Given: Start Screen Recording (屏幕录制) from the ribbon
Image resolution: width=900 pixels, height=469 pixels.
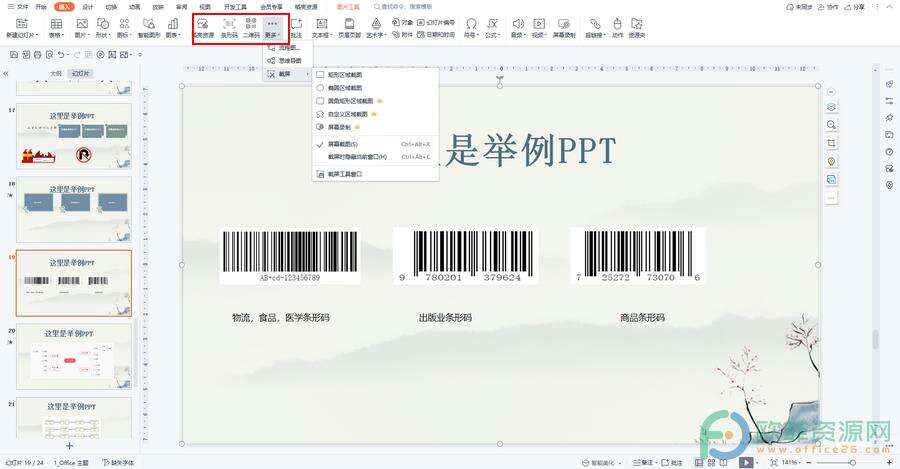Looking at the screenshot, I should click(564, 28).
